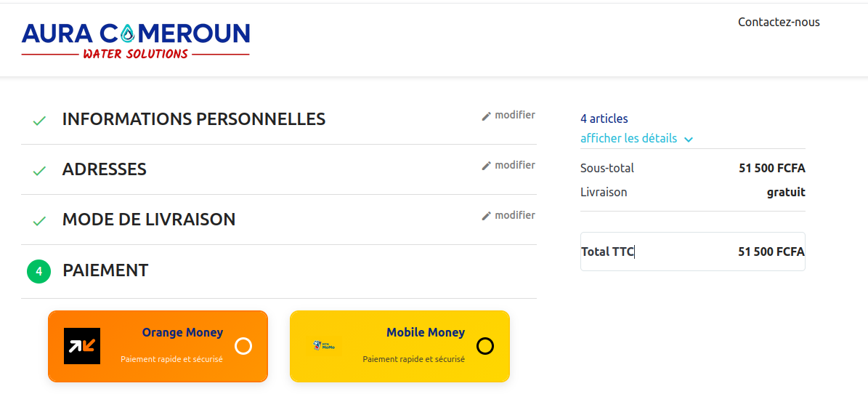The width and height of the screenshot is (868, 394).
Task: Click the 'afficher les détails' link
Action: [628, 138]
